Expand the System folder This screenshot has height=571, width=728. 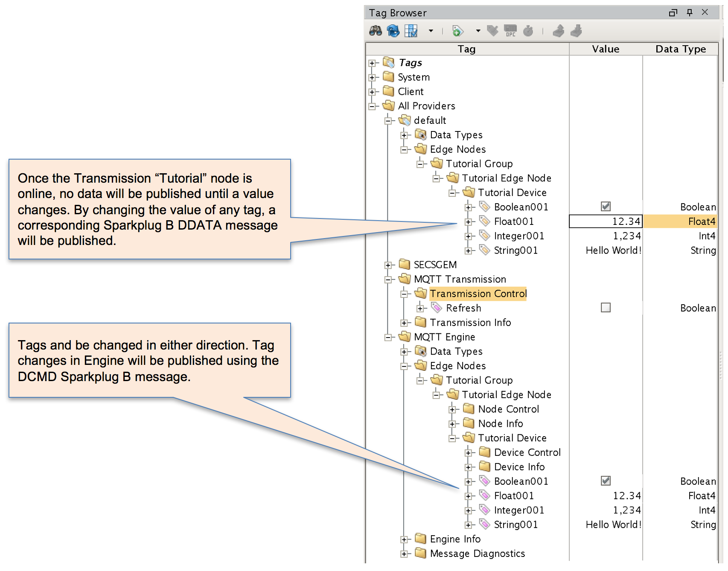[x=372, y=78]
